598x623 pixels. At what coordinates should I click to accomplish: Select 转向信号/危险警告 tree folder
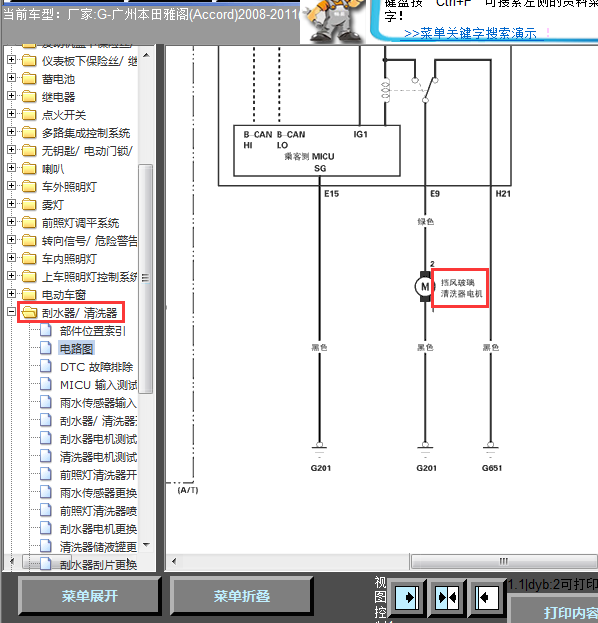pos(89,241)
